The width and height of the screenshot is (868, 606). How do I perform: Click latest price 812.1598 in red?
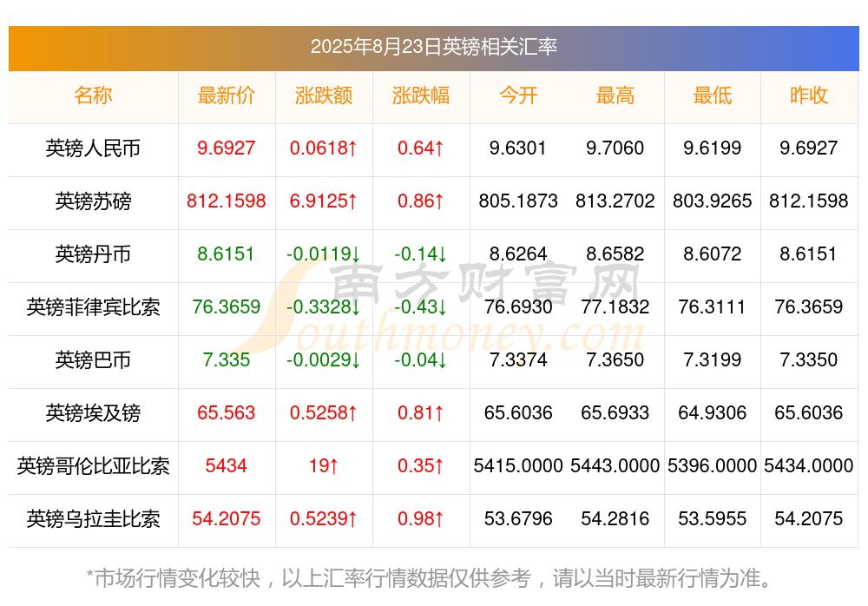pos(227,201)
